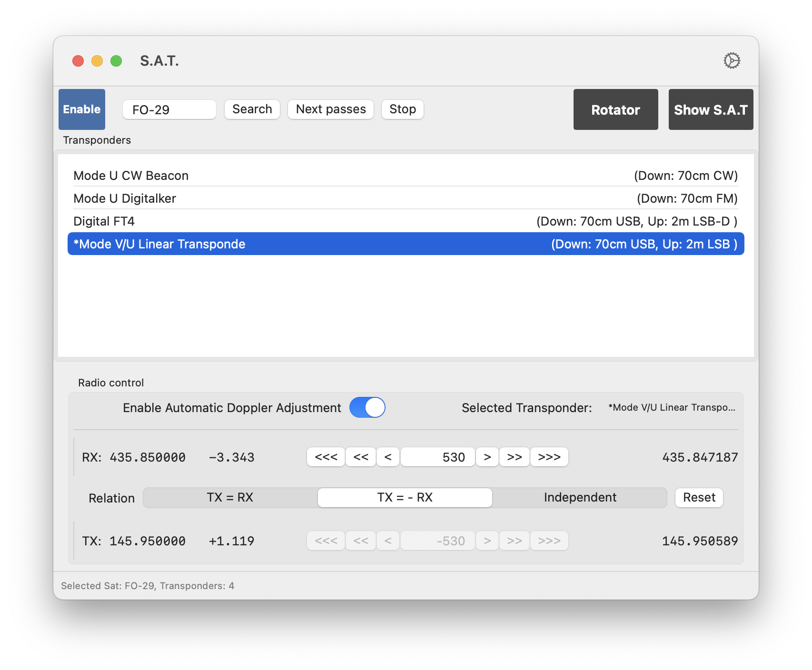Viewport: 812px width, 670px height.
Task: Toggle Enable Automatic Doppler Adjustment switch
Action: click(x=367, y=407)
